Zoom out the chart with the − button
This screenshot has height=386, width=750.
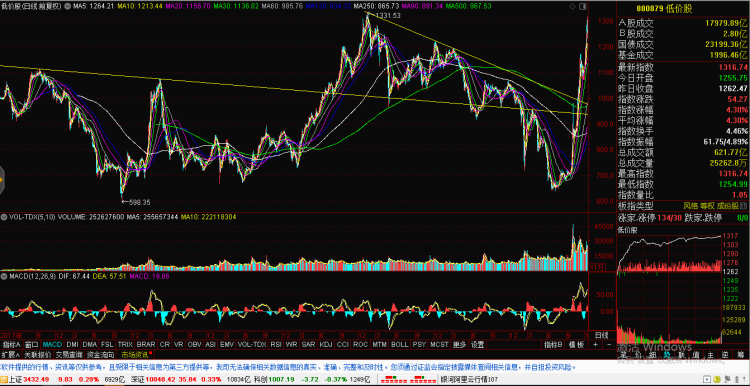(609, 344)
